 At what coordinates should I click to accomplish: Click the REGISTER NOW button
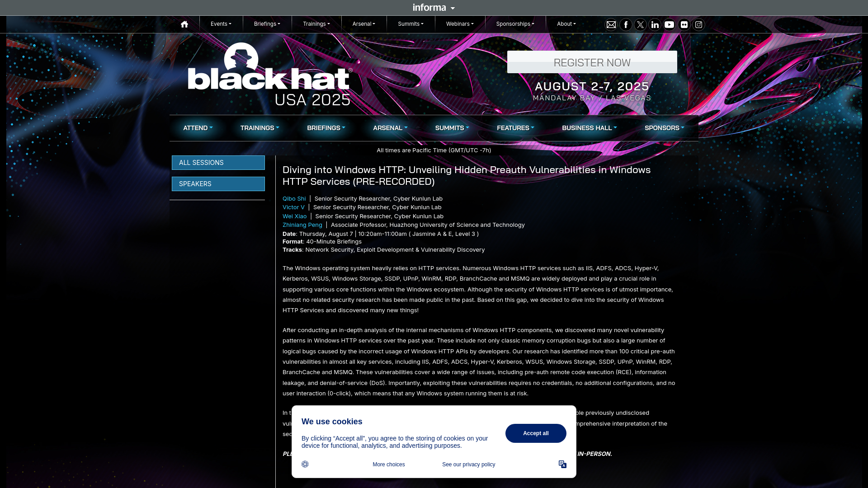tap(592, 62)
